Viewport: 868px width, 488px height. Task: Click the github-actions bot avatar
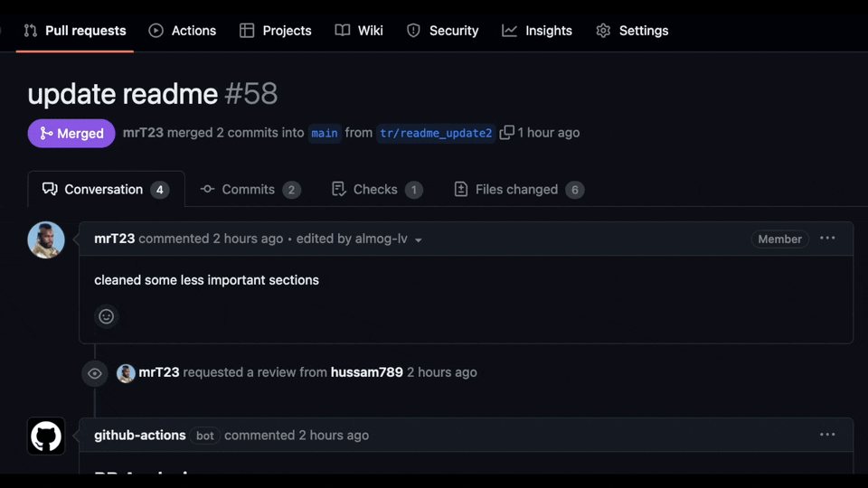point(46,436)
